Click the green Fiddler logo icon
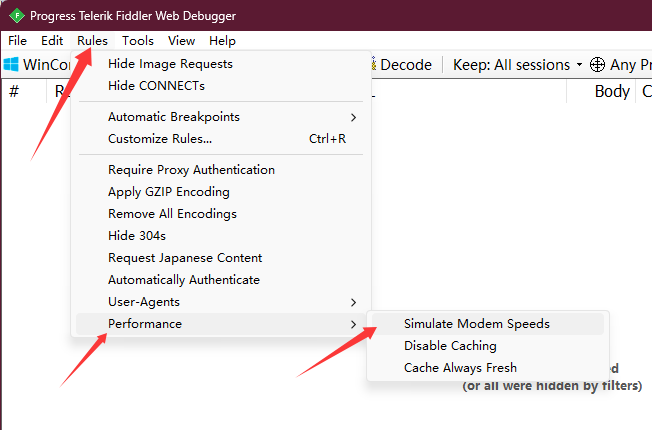The height and width of the screenshot is (430, 652). pyautogui.click(x=17, y=16)
